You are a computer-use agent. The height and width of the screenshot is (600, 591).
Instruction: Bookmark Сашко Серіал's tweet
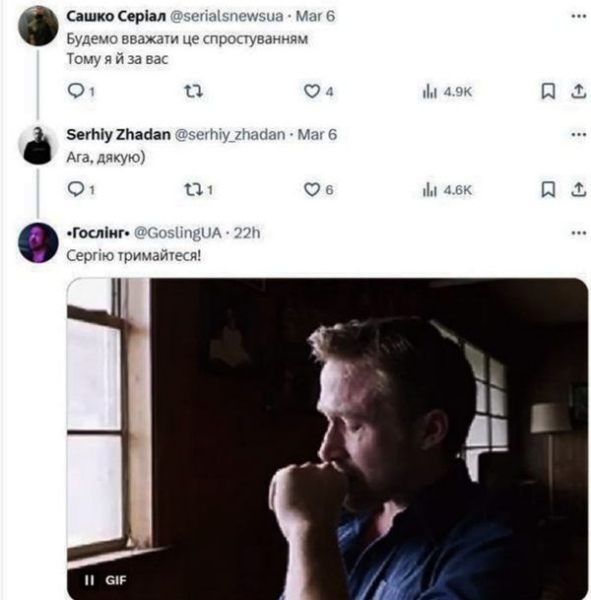pos(548,91)
